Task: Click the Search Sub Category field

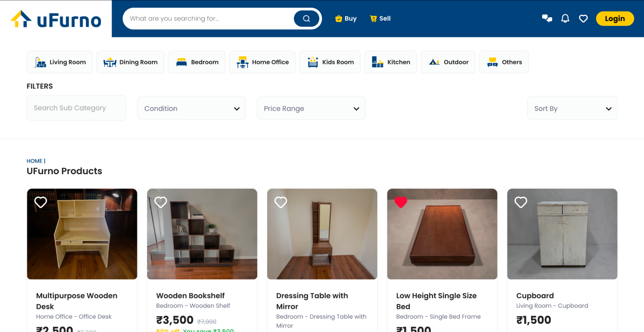Action: click(x=76, y=108)
